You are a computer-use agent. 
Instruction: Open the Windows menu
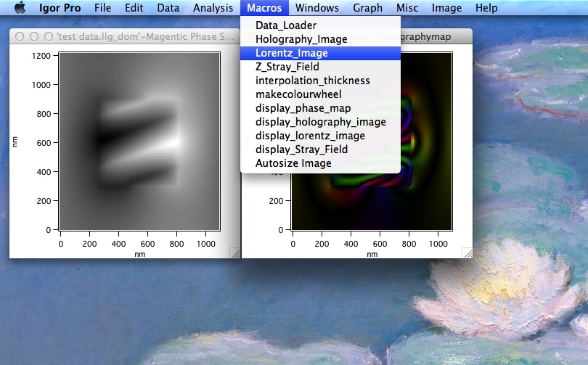pyautogui.click(x=317, y=8)
